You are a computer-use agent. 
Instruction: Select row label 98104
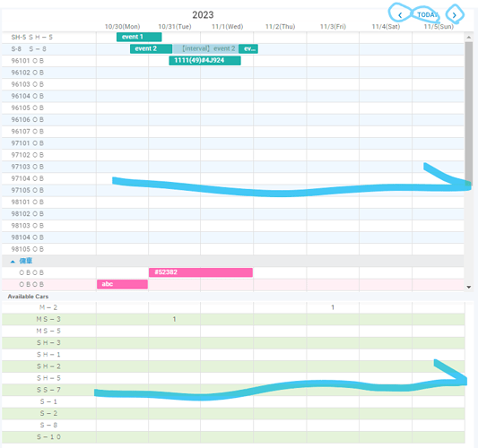pos(28,237)
